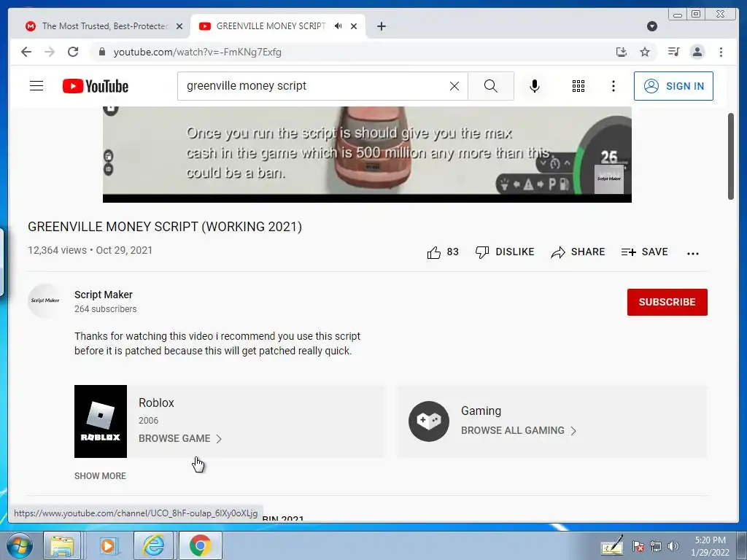
Task: Open Action Center flag icon
Action: 638,546
